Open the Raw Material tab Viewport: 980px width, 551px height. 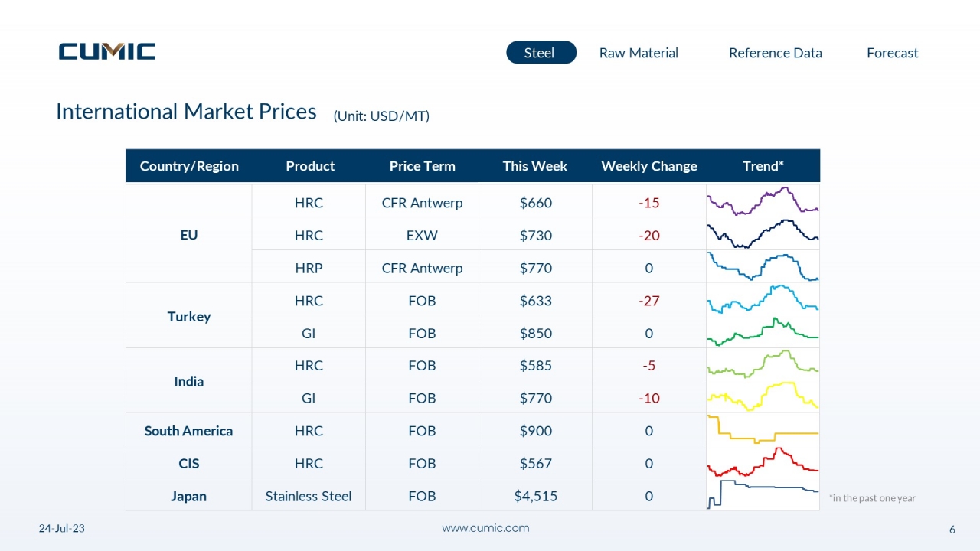click(x=639, y=53)
